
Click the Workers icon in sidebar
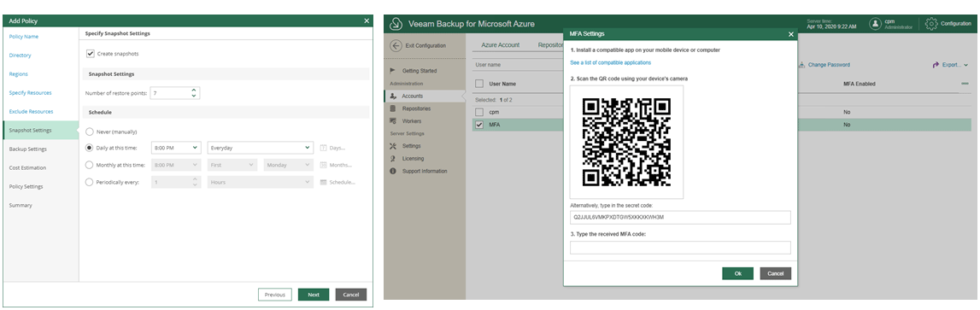(x=393, y=121)
